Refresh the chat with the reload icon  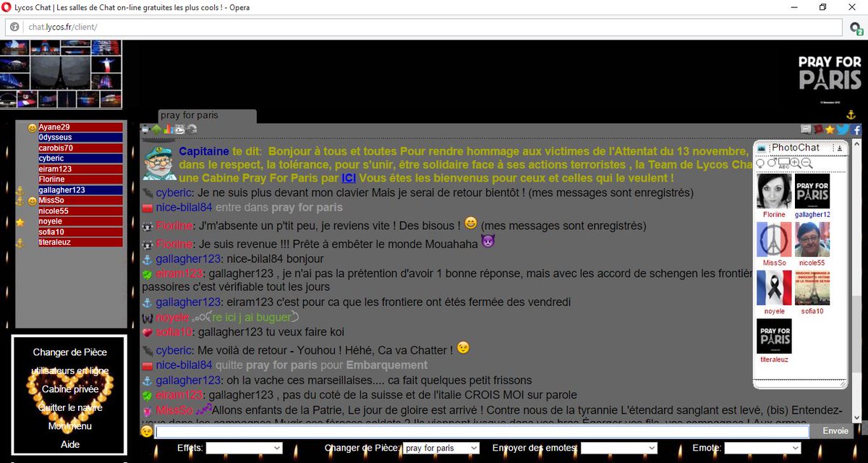point(192,129)
